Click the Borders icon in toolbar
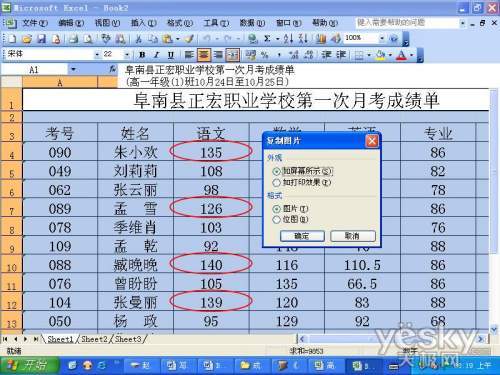Image resolution: width=500 pixels, height=375 pixels. (x=359, y=55)
